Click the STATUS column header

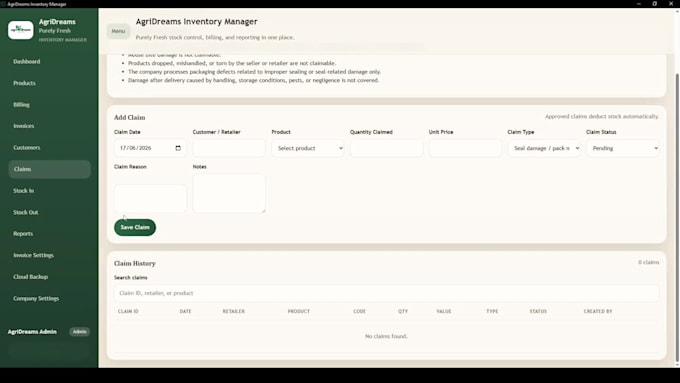click(x=538, y=311)
